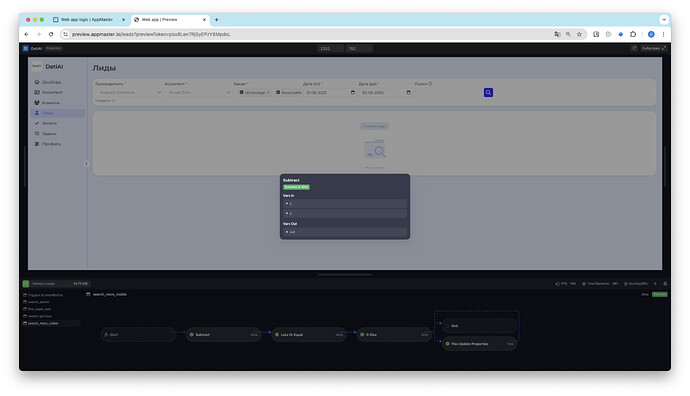Click the DetiAI logo in sidebar
Image resolution: width=690 pixels, height=396 pixels.
coord(37,66)
